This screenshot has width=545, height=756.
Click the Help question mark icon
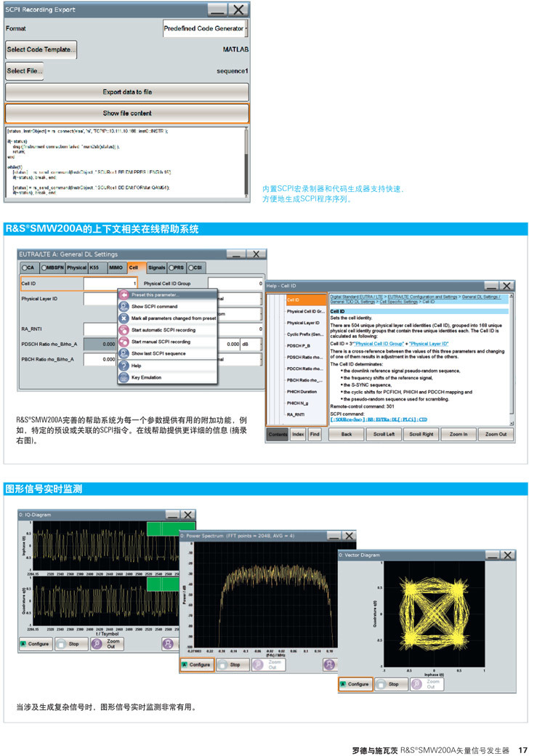124,366
